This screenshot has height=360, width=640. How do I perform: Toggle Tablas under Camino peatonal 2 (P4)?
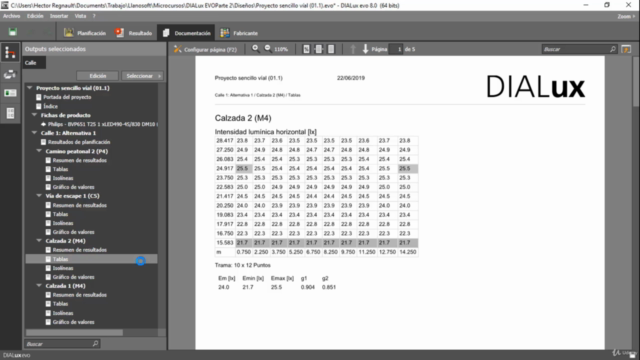coord(48,169)
